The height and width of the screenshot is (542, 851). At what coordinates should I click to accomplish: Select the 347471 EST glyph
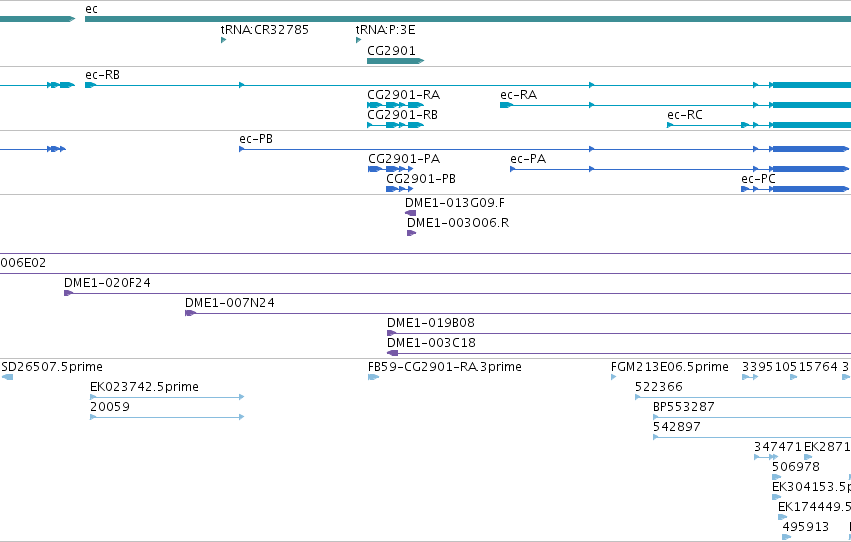click(766, 457)
